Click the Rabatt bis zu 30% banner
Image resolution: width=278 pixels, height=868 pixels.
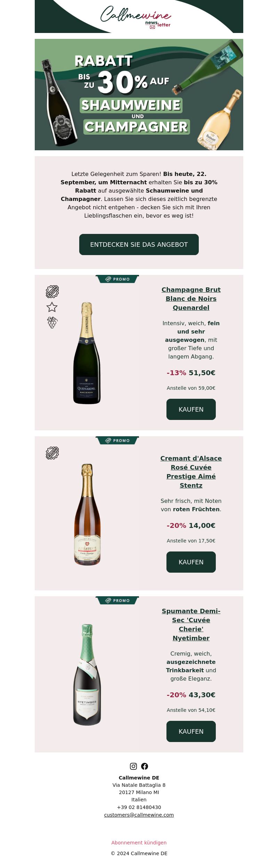click(x=139, y=94)
